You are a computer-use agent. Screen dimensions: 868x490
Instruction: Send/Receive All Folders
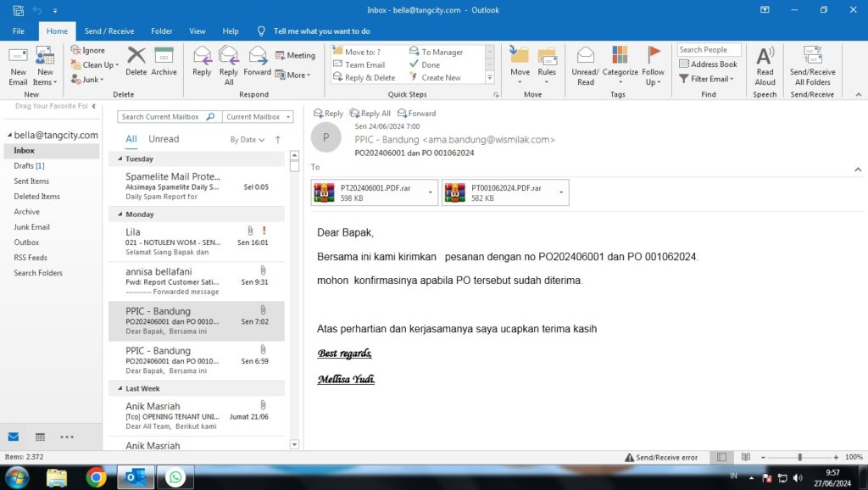coord(812,66)
